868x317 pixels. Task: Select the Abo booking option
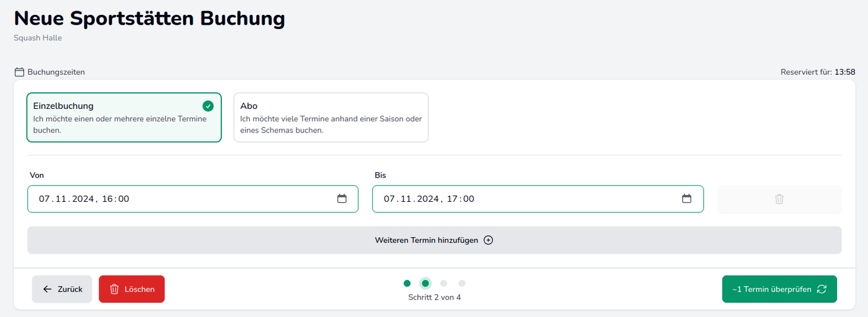point(330,118)
